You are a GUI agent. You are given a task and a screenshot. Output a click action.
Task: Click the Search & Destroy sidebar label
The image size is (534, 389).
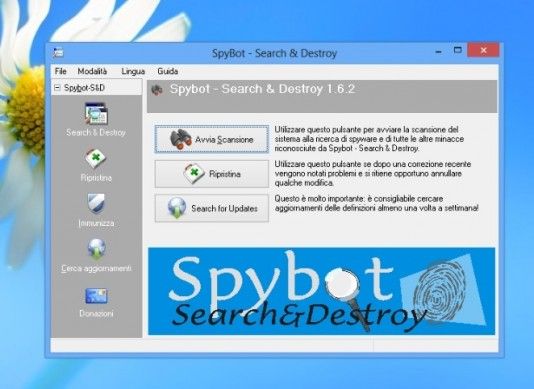tap(96, 133)
